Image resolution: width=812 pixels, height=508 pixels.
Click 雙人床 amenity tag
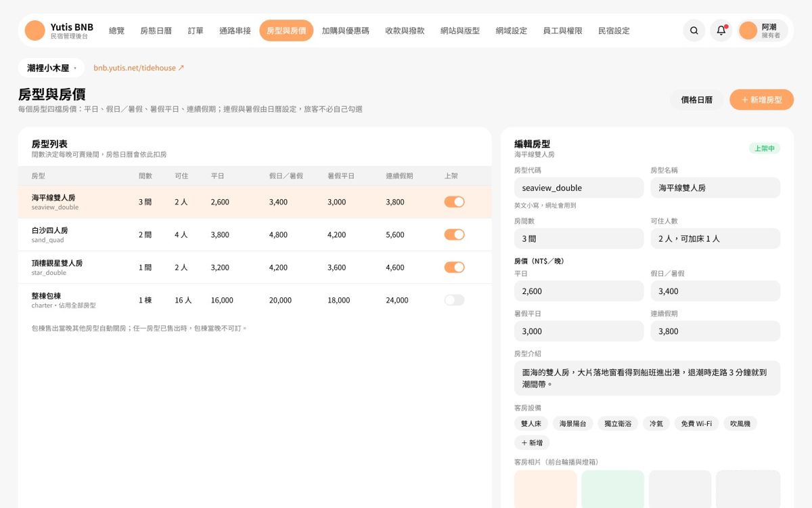(x=531, y=423)
